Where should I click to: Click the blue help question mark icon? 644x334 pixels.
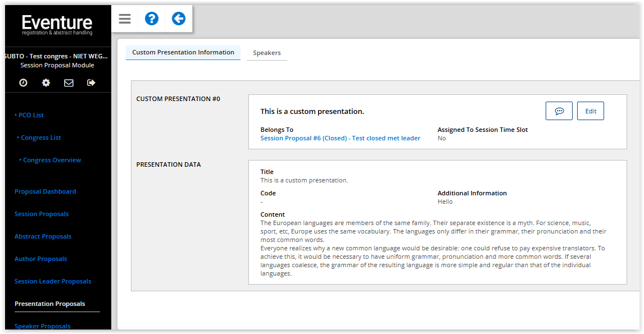click(152, 19)
